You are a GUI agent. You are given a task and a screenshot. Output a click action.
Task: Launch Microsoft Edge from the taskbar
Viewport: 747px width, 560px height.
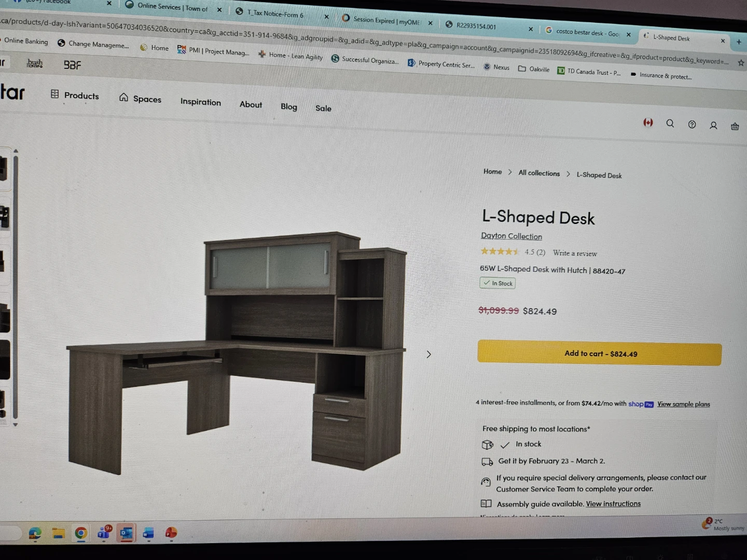(x=35, y=533)
